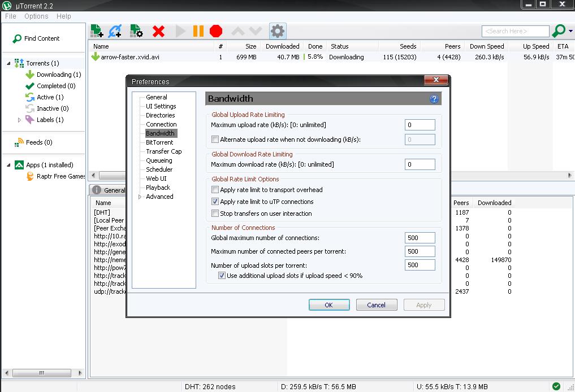This screenshot has width=575, height=392.
Task: Check Stop transfers on user interaction
Action: [215, 213]
